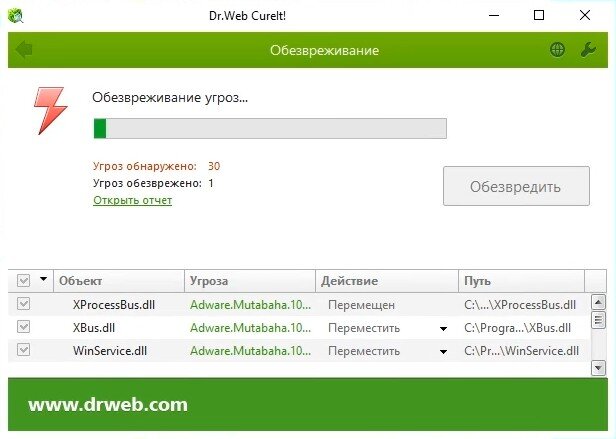The image size is (616, 439).
Task: Click the Угроз обнаружено count 30
Action: pyautogui.click(x=214, y=166)
